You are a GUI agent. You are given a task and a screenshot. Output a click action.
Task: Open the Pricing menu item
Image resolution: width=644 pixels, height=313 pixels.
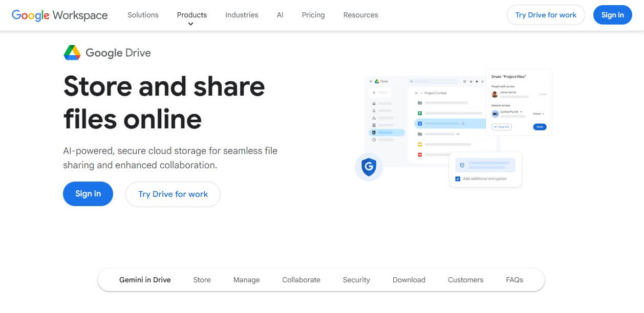(x=313, y=15)
